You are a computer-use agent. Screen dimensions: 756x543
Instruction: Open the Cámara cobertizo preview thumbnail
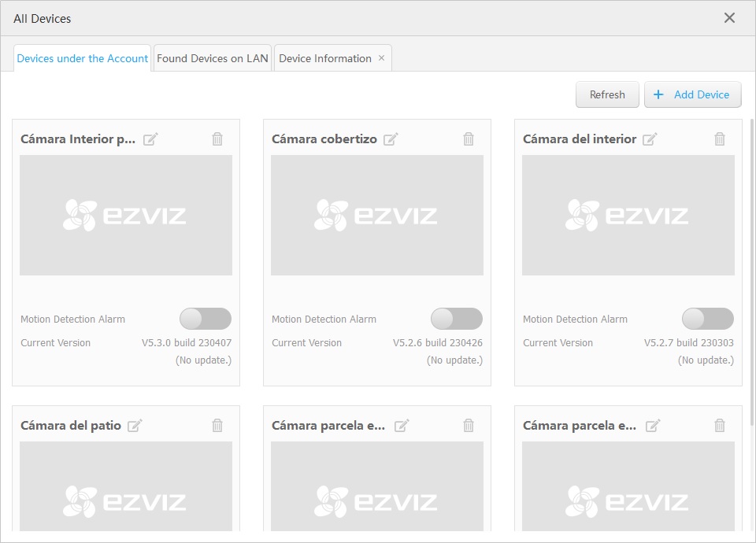(x=377, y=215)
